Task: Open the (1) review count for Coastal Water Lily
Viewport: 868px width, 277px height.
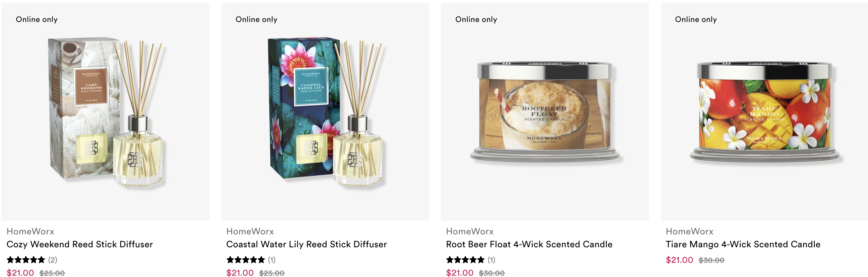Action: [x=272, y=260]
